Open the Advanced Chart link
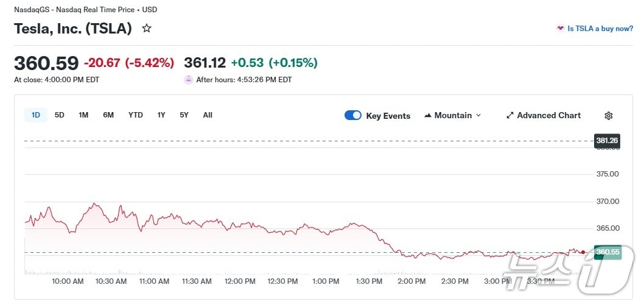The width and height of the screenshot is (644, 304). point(548,116)
